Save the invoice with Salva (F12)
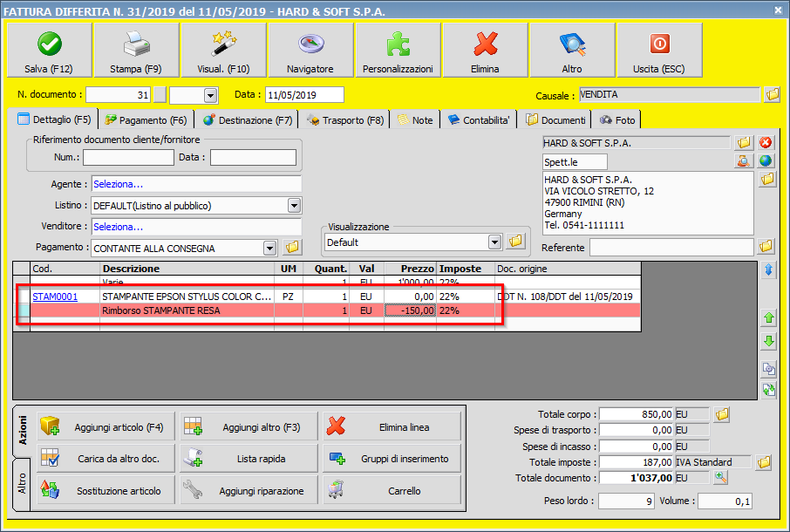Viewport: 790px width, 532px height. pos(50,51)
